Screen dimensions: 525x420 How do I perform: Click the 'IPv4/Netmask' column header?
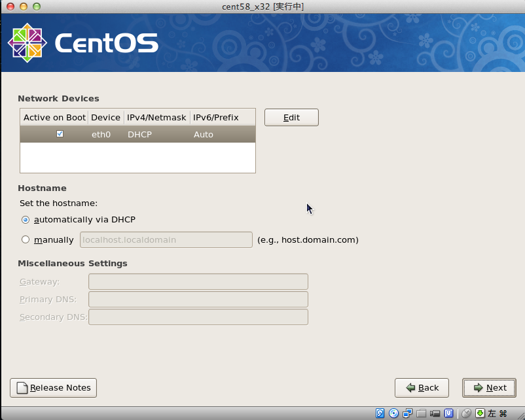(x=156, y=118)
